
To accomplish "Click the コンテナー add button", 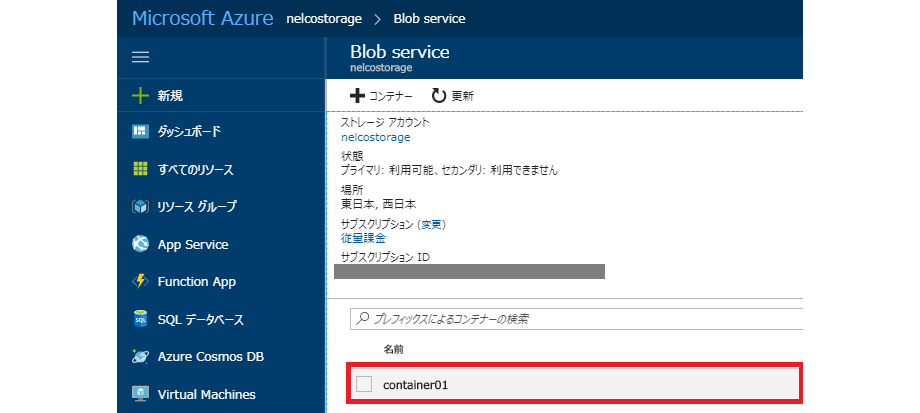I will pos(381,96).
